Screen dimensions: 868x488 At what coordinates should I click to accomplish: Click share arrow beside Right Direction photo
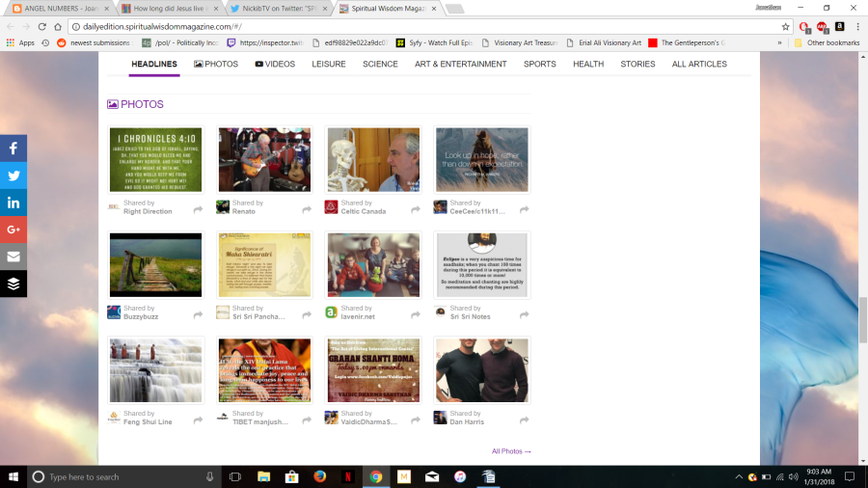pos(198,209)
